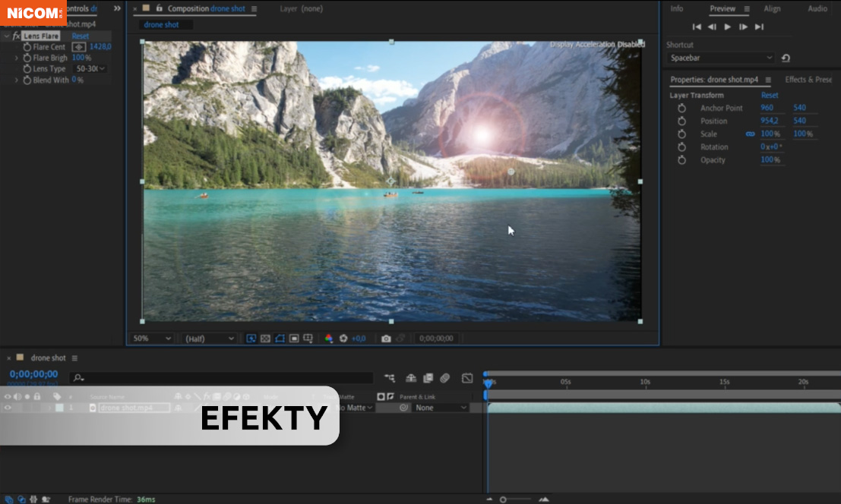Open Composition Mini-Flowchart in timeline
This screenshot has width=841, height=504.
(390, 378)
